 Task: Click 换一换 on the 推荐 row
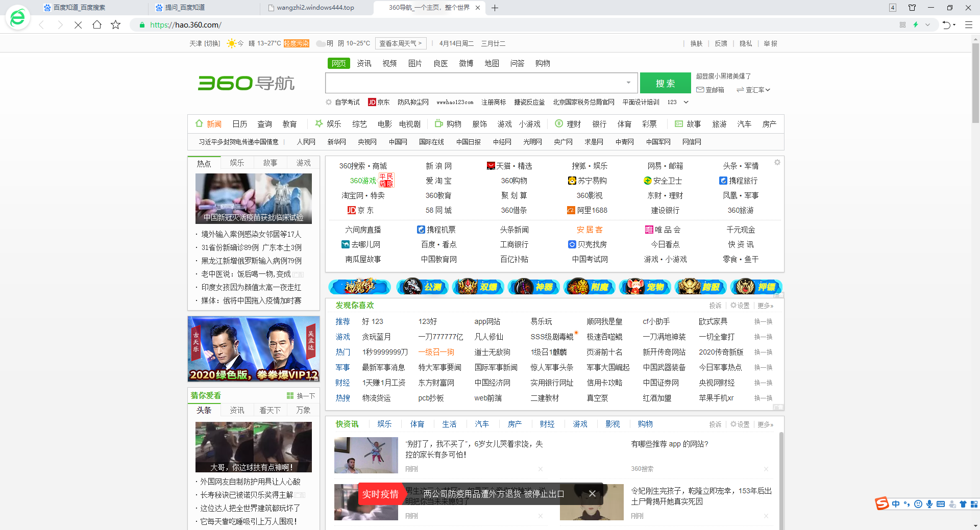coord(763,321)
